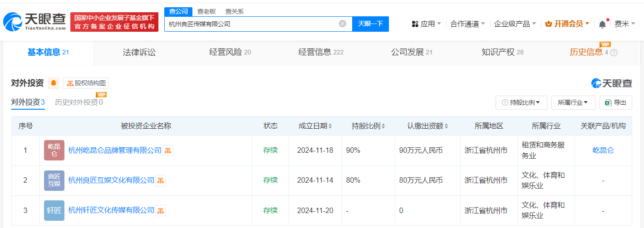Click the TianYanCha logo
Screen dimensions: 644x228
point(34,22)
